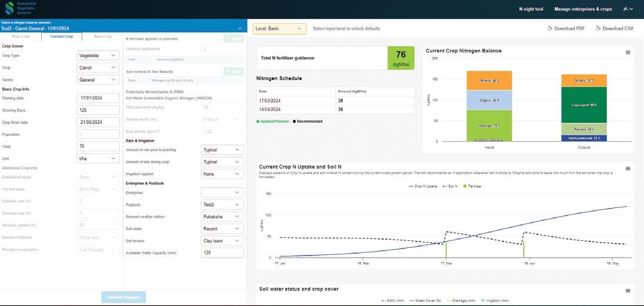644x306 pixels.
Task: Open the rain during crop dropdown
Action: (222, 162)
